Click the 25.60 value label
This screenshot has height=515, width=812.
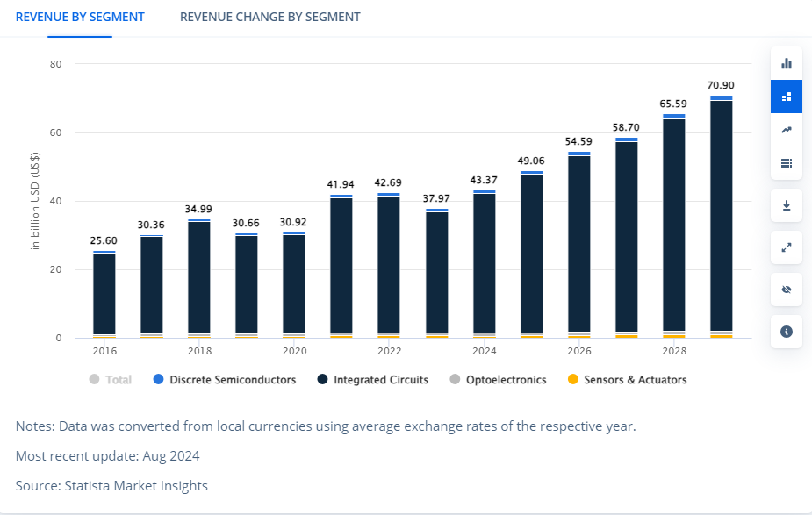[104, 240]
